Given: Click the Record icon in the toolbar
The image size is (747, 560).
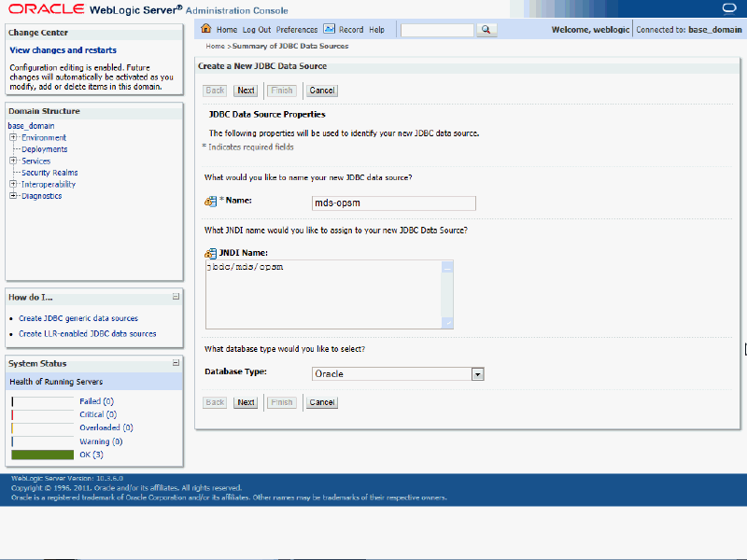Looking at the screenshot, I should point(330,29).
